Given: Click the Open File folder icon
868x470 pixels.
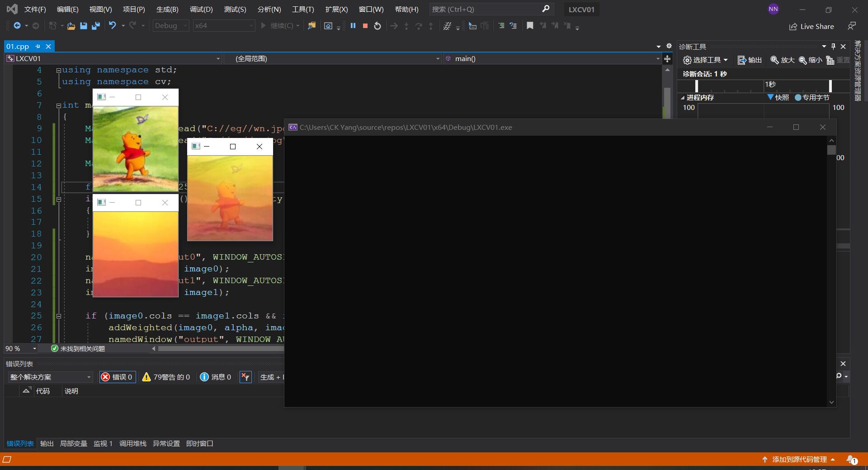Looking at the screenshot, I should (71, 26).
